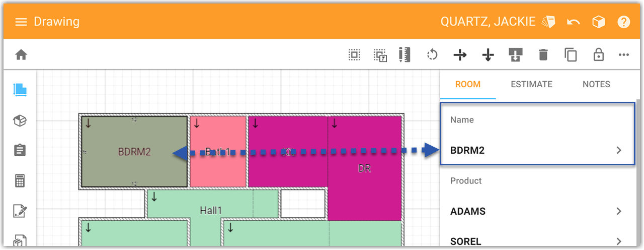Open the calculator sidebar icon

[20, 180]
